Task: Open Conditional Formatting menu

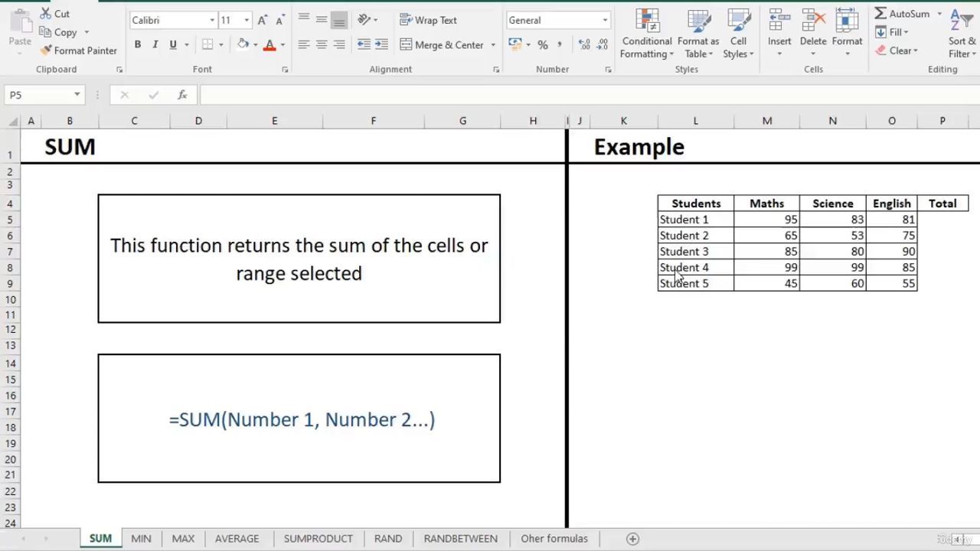Action: 647,34
